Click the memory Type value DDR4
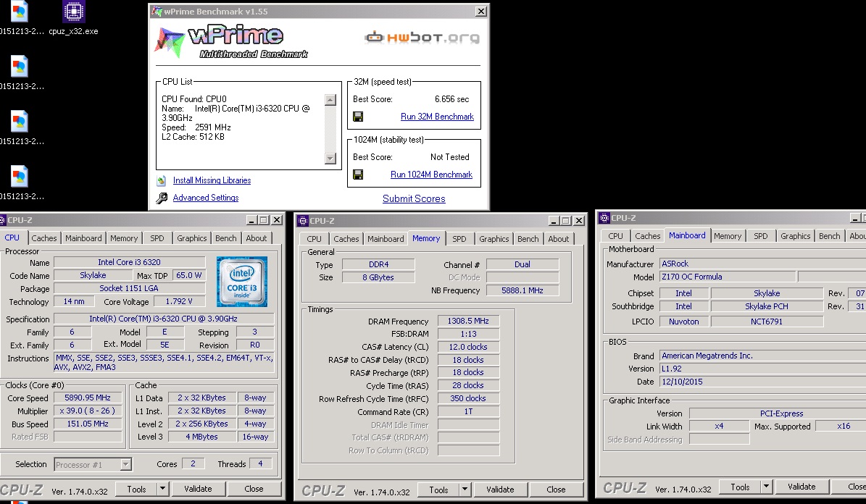This screenshot has width=866, height=504. (x=378, y=264)
